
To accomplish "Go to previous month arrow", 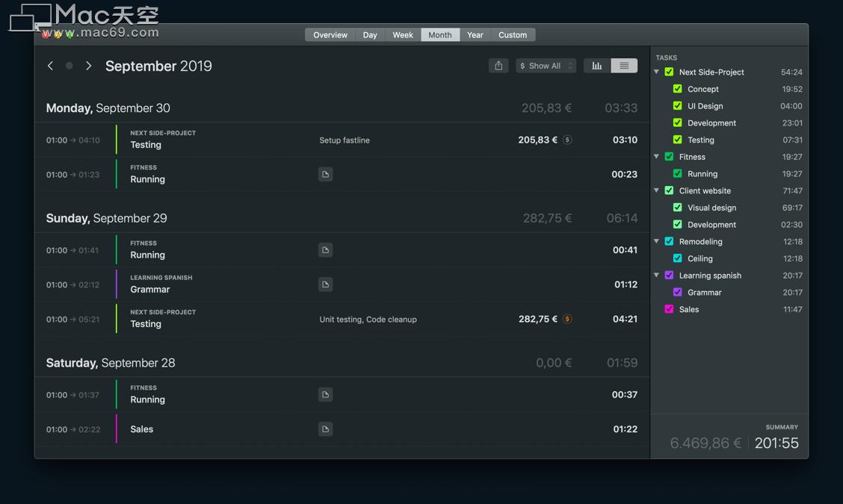I will coord(51,66).
